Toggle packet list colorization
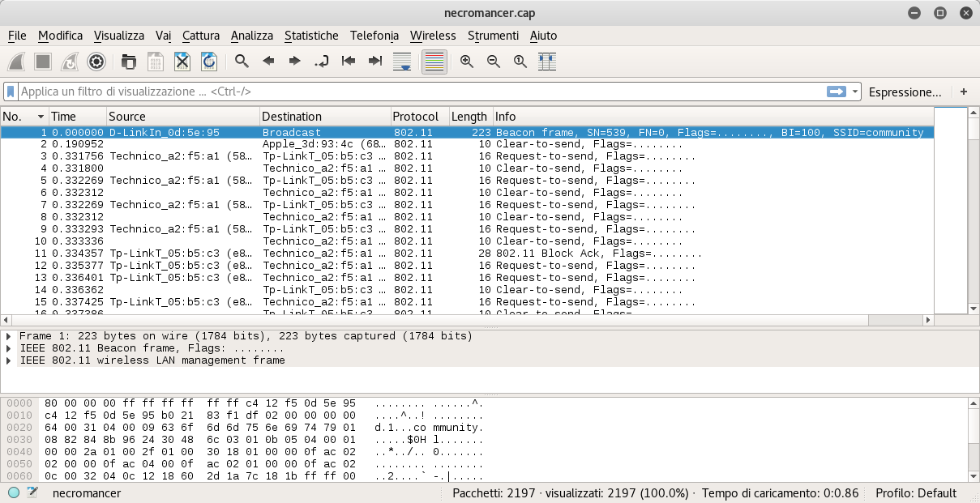This screenshot has width=980, height=503. (434, 61)
